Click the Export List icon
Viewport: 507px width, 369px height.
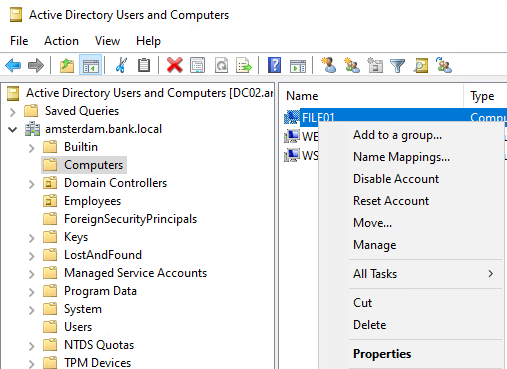[x=244, y=65]
